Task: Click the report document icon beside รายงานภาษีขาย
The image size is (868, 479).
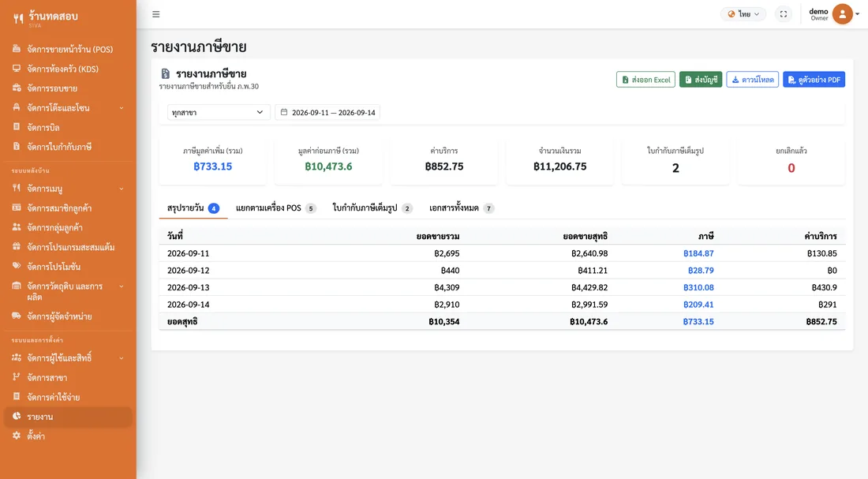Action: coord(166,73)
